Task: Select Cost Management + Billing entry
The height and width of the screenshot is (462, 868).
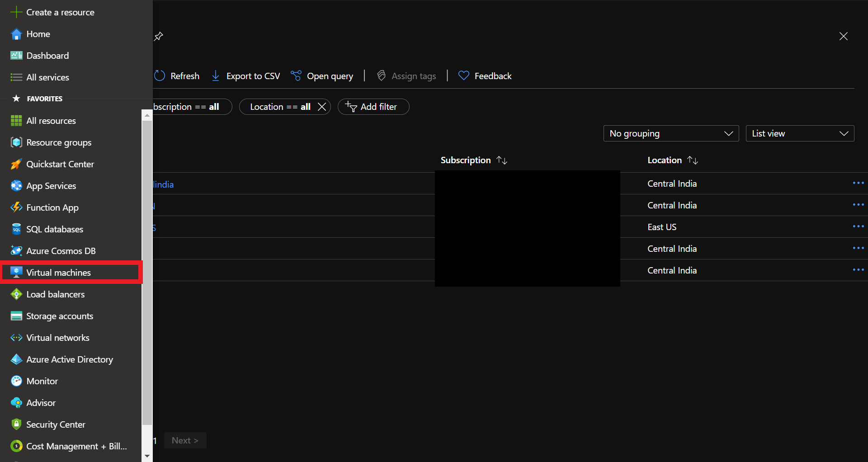Action: click(71, 446)
